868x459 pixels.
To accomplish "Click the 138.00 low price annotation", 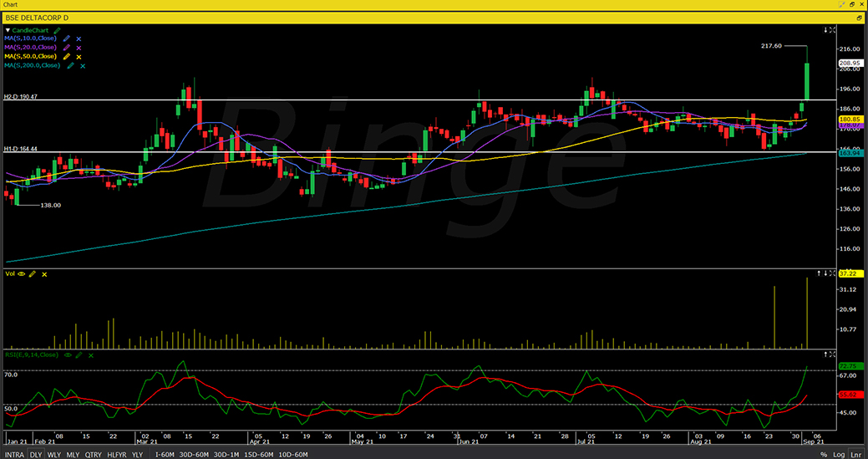I will (50, 205).
